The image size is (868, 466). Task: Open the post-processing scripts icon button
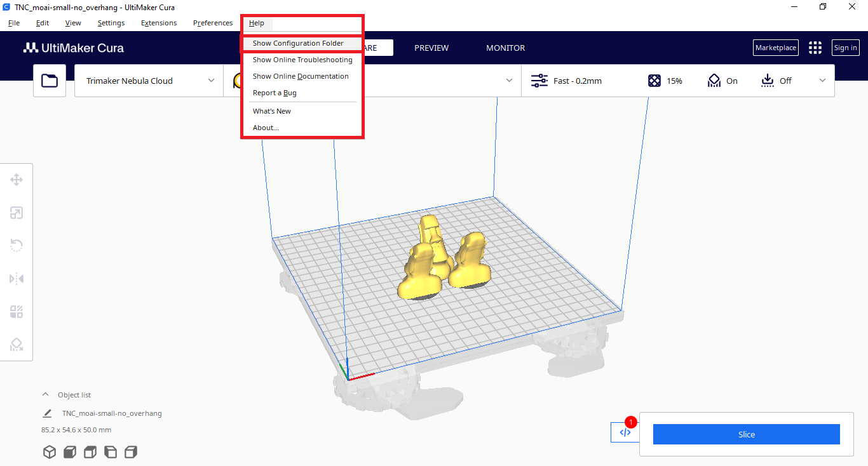[x=625, y=432]
